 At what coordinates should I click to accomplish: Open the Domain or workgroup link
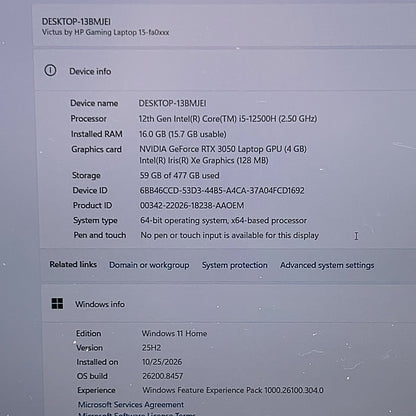pos(149,265)
